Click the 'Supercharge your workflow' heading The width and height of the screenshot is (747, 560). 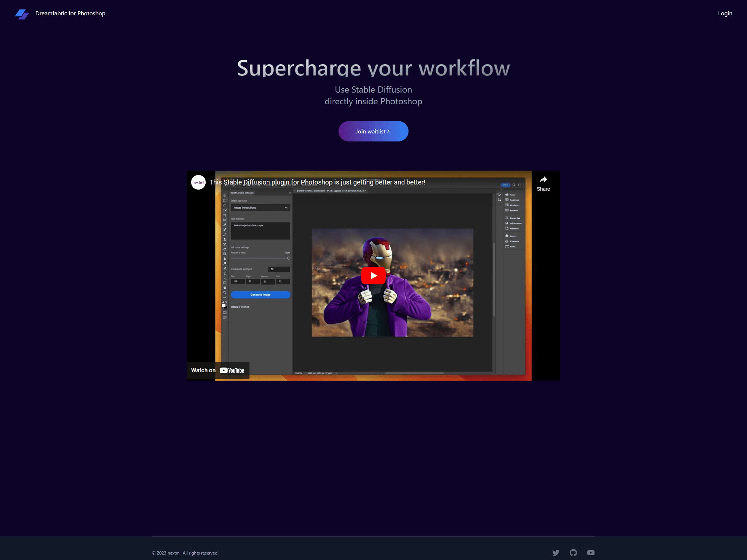[373, 68]
